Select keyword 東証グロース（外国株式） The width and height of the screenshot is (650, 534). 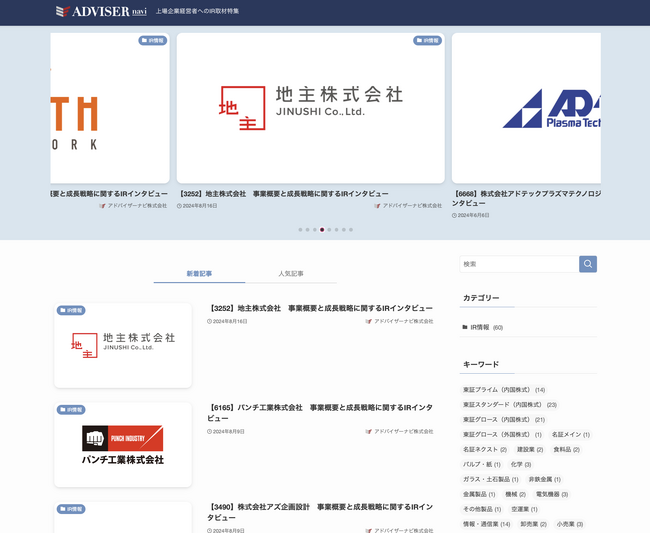(x=502, y=435)
